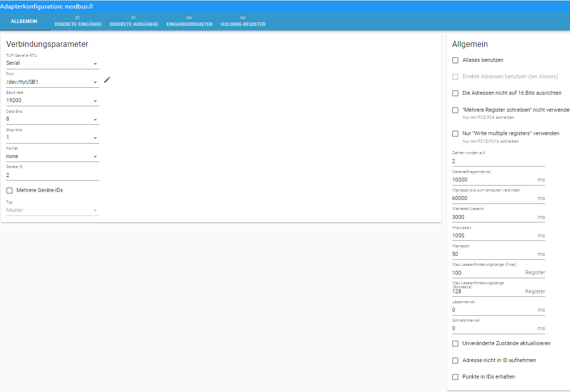
Task: Open the Data Bits dropdown
Action: [52, 119]
